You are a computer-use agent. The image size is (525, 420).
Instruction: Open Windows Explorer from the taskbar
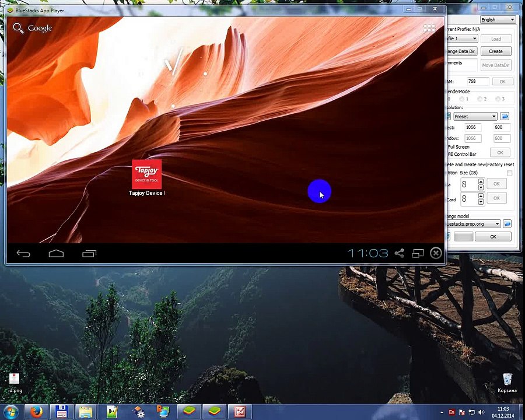coord(86,412)
